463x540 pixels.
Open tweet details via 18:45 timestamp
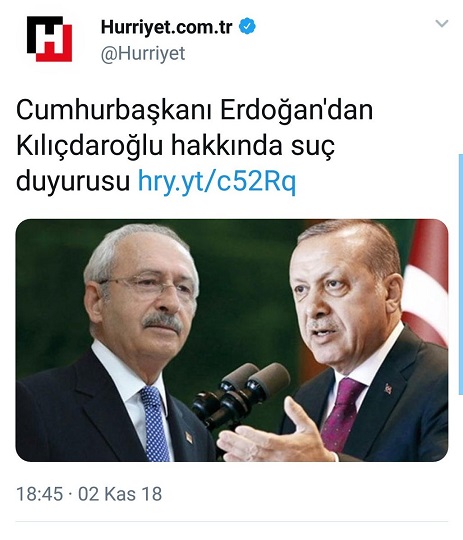(39, 494)
